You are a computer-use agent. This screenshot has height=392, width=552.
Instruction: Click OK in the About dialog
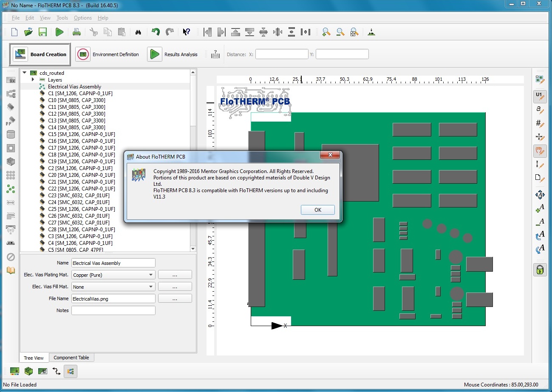coord(317,210)
